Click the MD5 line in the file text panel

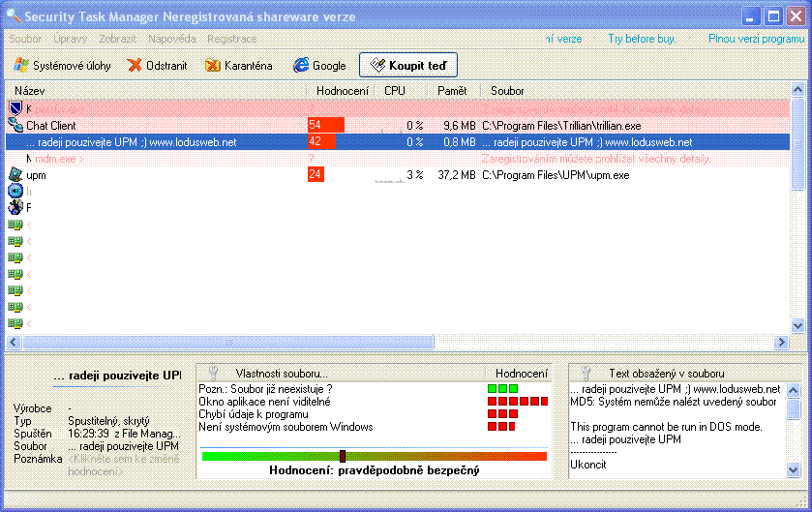point(674,402)
